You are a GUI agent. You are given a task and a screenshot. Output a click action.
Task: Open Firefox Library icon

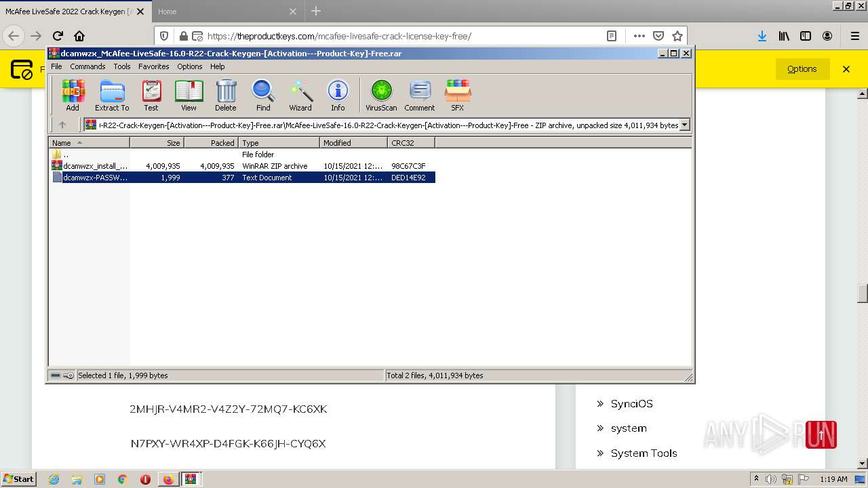point(784,36)
